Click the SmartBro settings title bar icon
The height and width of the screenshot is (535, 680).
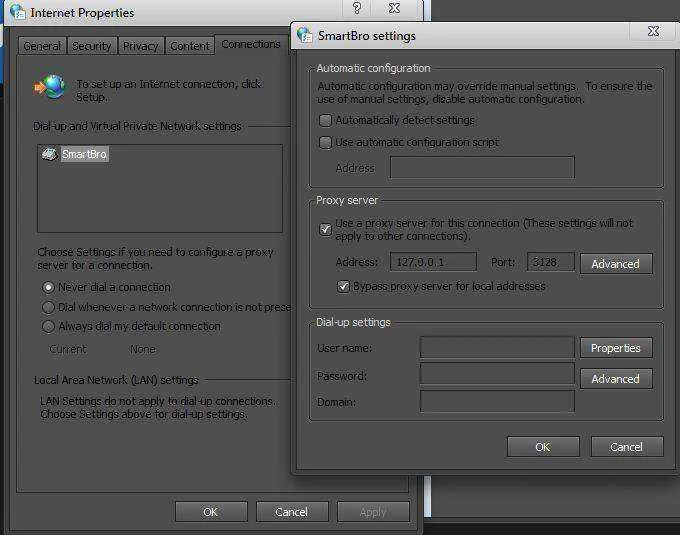[x=304, y=35]
